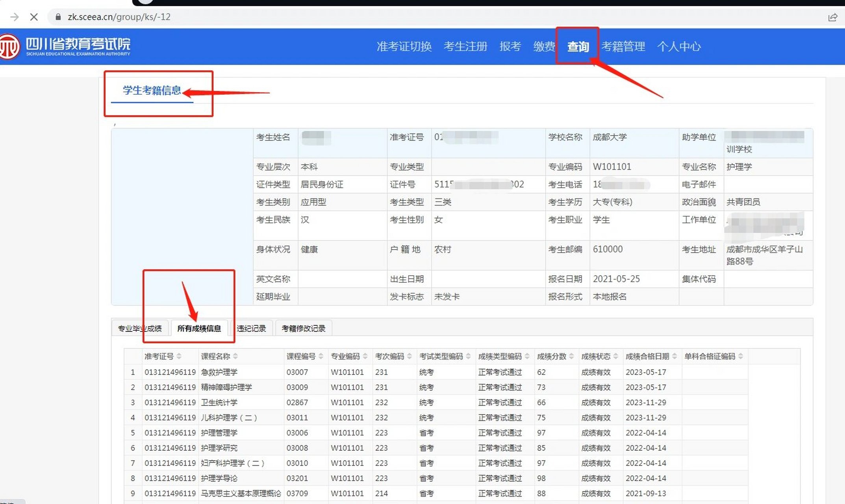Switch to the 违纪记录 tab

click(252, 328)
